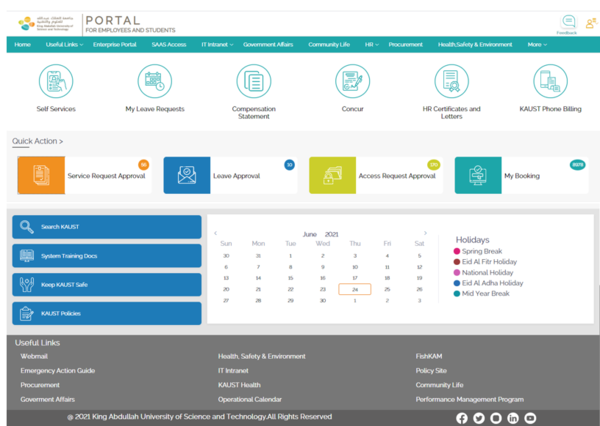Click the Feedback chat icon
The image size is (600, 426).
(568, 22)
